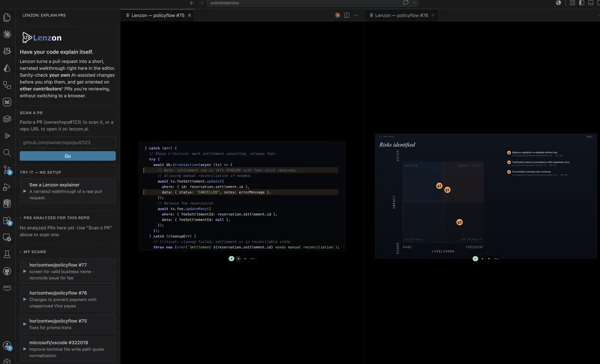Go forward using title bar arrow
This screenshot has height=364, width=600.
point(201,3)
